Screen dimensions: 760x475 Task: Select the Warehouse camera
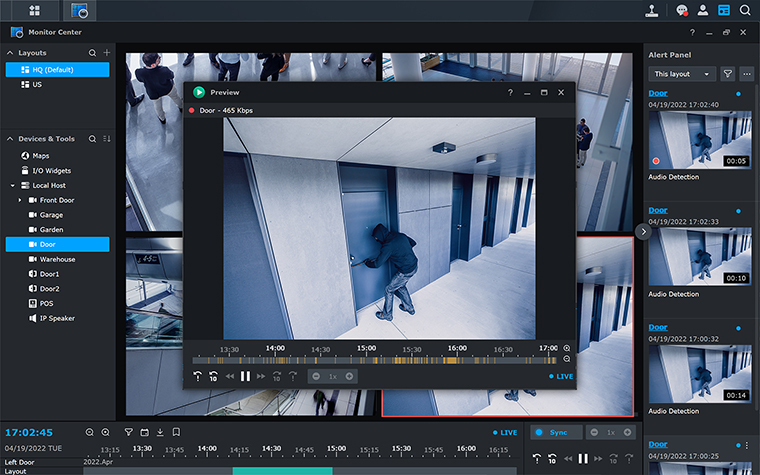coord(57,259)
